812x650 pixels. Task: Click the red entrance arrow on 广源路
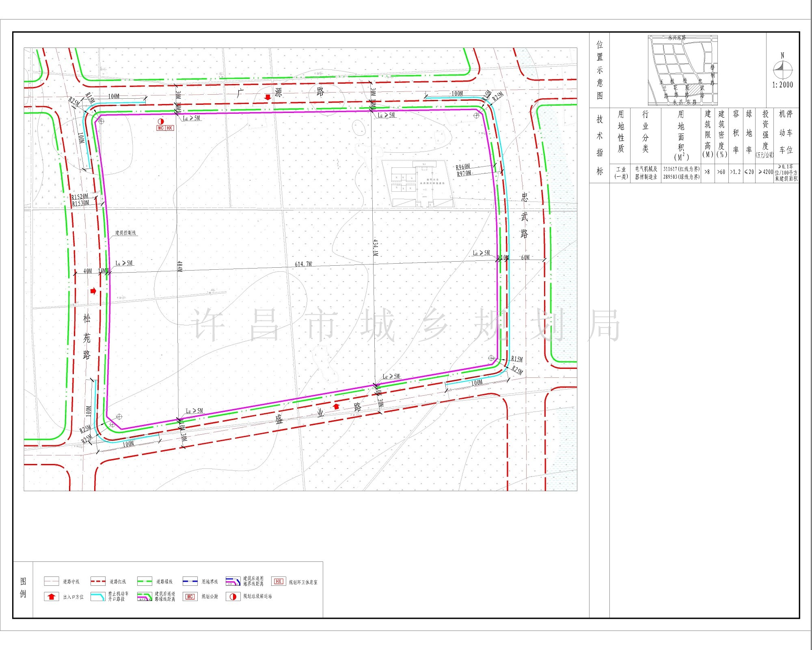(x=268, y=97)
